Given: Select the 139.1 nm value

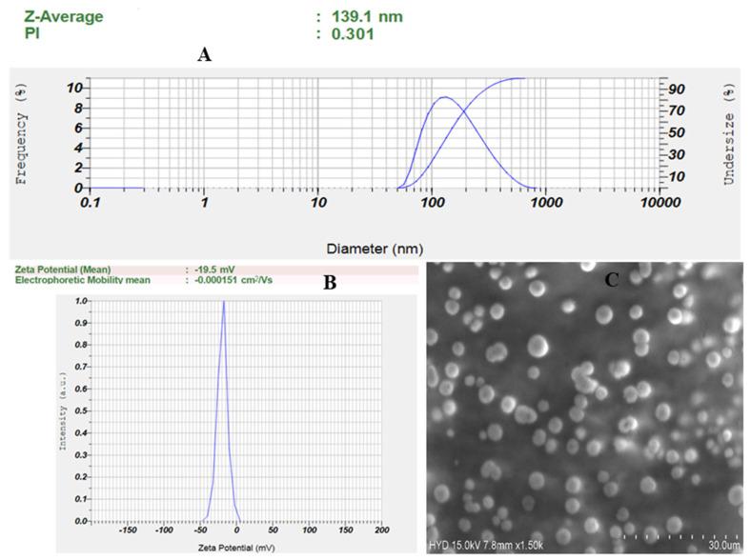Looking at the screenshot, I should click(367, 17).
